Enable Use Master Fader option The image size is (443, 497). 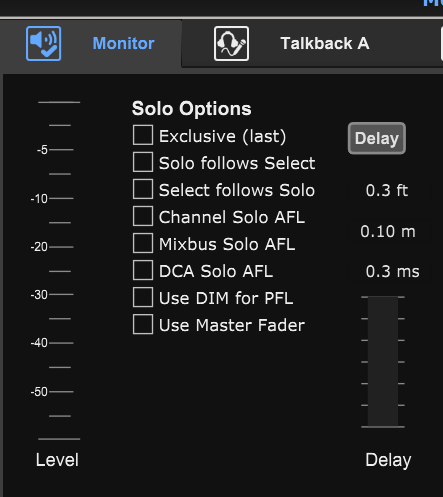(x=143, y=324)
